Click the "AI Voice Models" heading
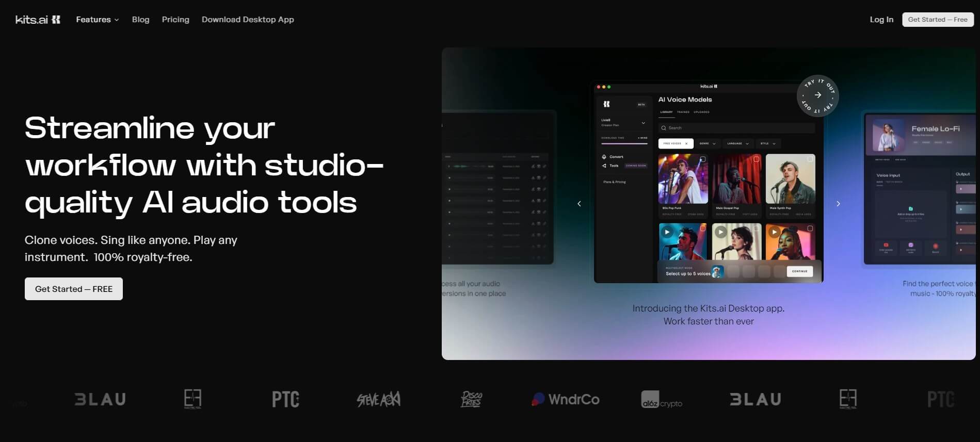 click(685, 100)
